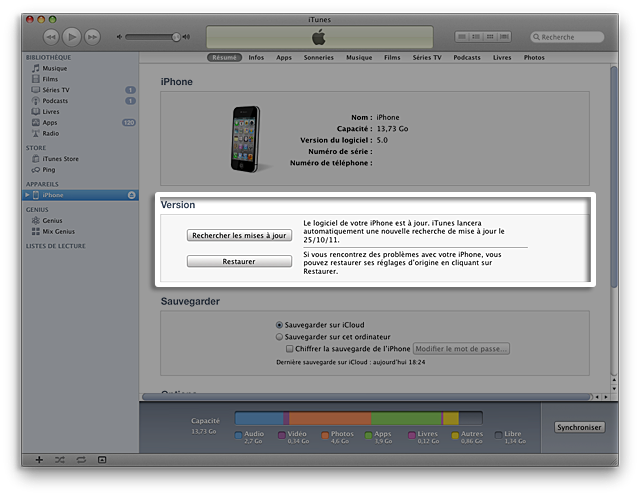The height and width of the screenshot is (496, 640).
Task: Click Rechercher les mises à jour button
Action: click(x=239, y=235)
